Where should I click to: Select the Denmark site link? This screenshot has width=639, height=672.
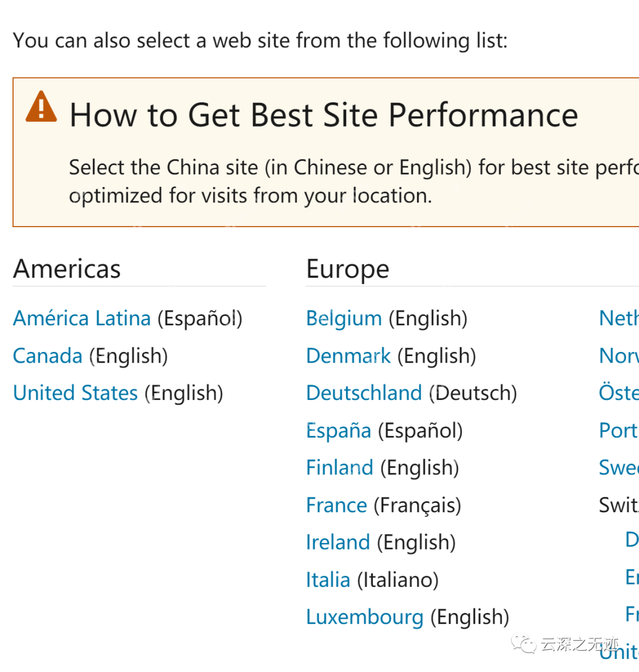pos(348,356)
